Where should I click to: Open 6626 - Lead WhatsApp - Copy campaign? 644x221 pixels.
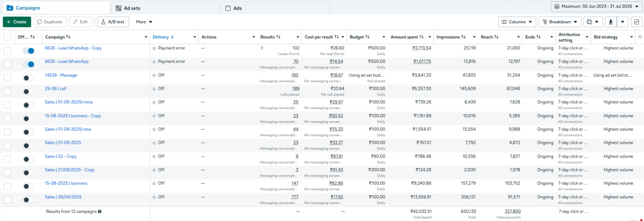[x=73, y=48]
